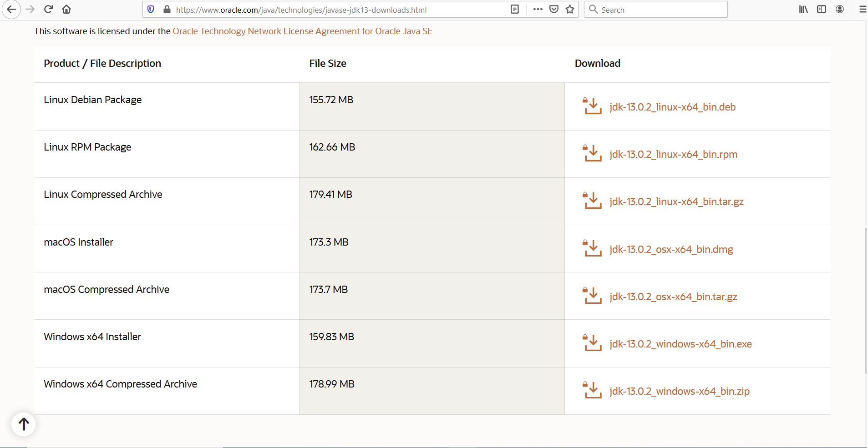Viewport: 868px width, 448px height.
Task: Click the 179.41 MB file size
Action: tap(330, 194)
